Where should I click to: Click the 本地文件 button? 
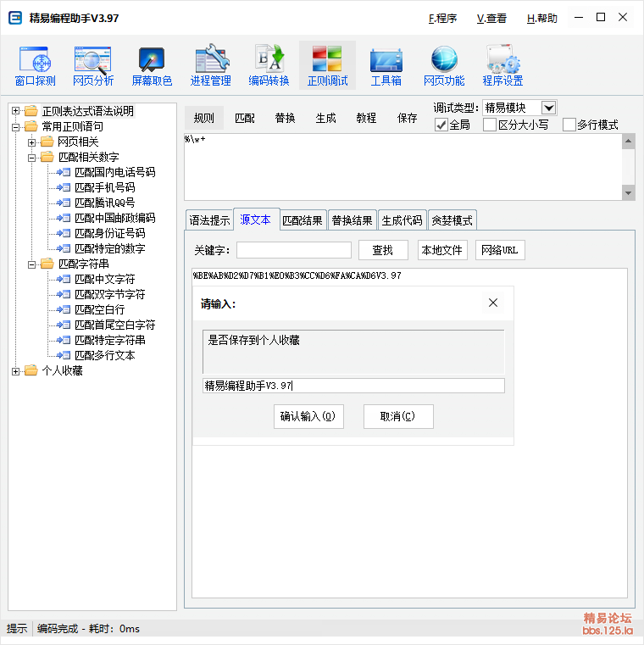click(442, 250)
